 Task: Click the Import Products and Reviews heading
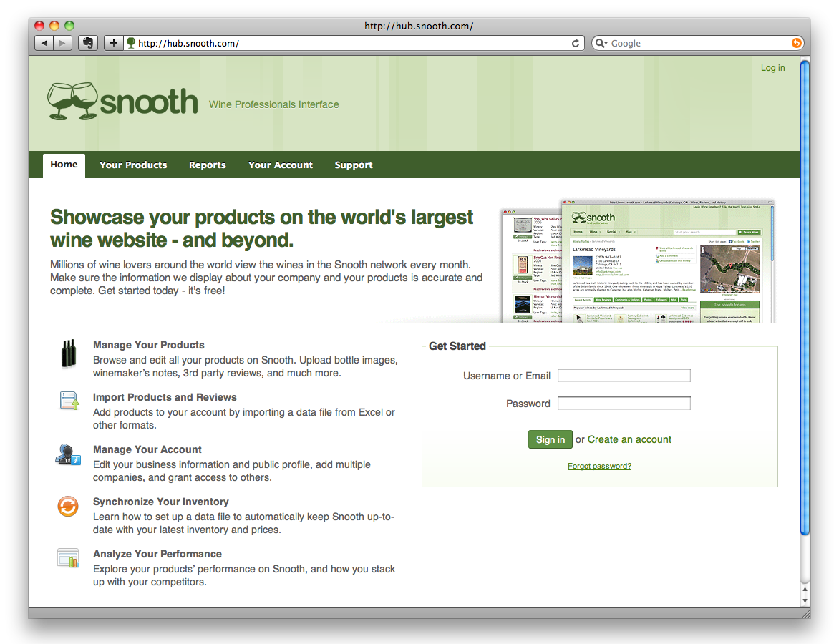[165, 397]
